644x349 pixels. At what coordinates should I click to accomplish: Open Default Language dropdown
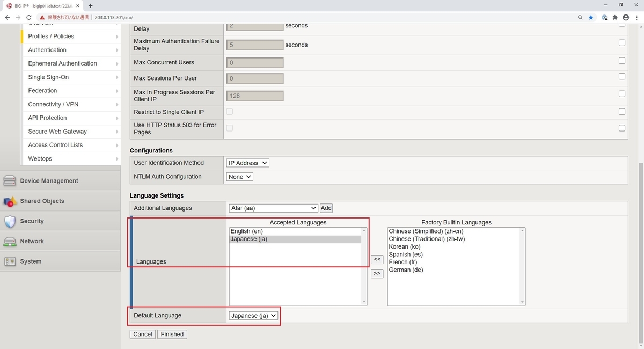[x=253, y=316]
